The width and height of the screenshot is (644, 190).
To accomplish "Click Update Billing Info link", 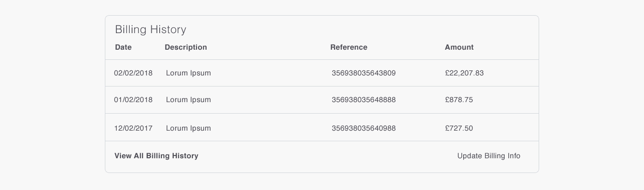I will tap(489, 156).
